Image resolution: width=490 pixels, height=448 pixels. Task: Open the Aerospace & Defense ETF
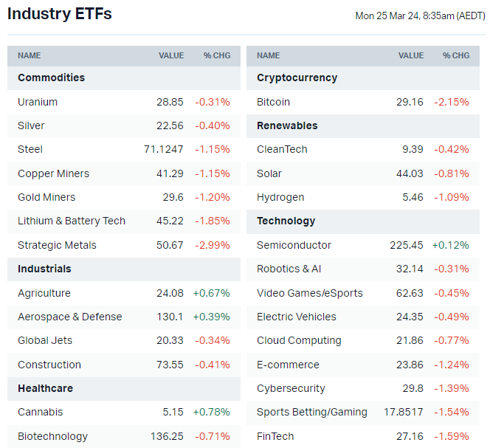coord(70,317)
